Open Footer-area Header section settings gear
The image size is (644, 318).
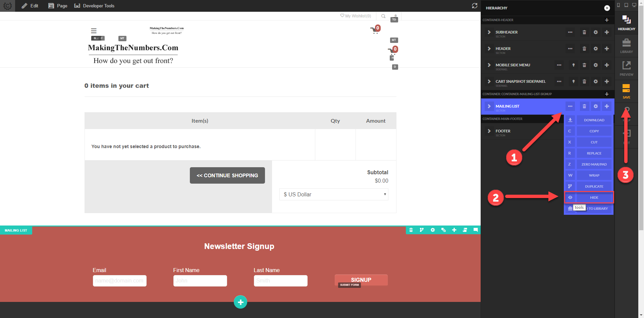[596, 49]
